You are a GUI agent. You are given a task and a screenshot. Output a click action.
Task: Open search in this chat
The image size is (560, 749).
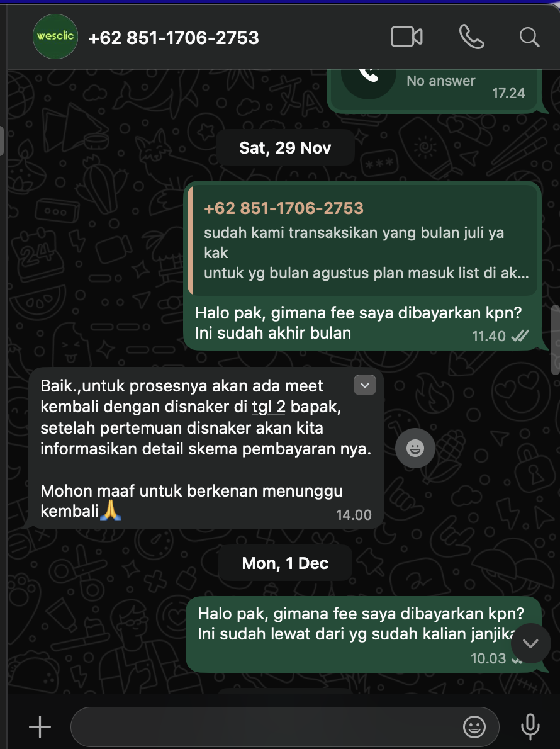(x=529, y=37)
